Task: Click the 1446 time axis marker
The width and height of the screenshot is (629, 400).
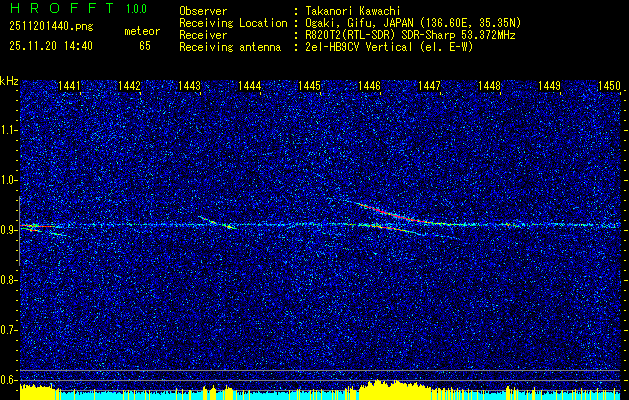Action: 369,86
